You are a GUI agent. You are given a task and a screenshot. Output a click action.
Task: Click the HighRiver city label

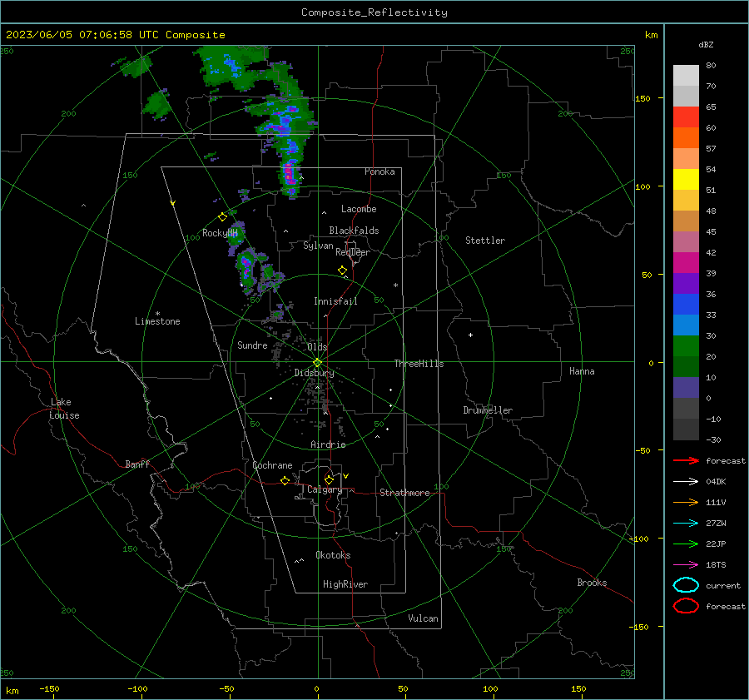coord(345,584)
